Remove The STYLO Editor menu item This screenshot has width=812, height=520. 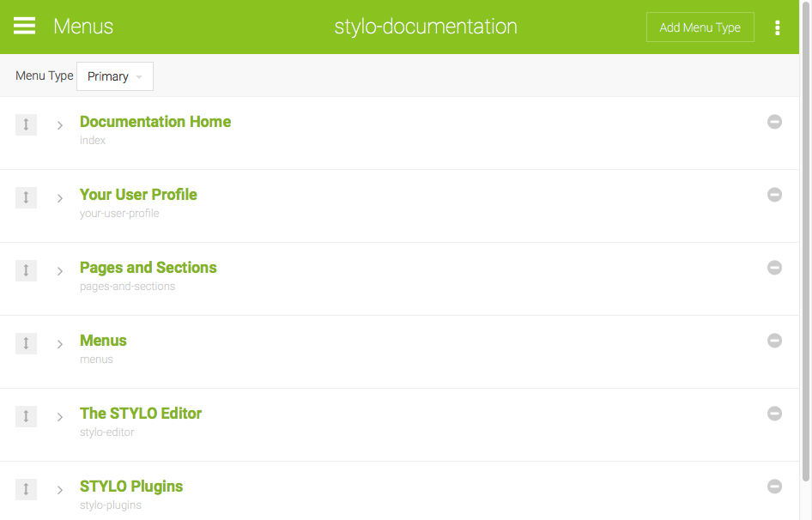[x=774, y=414]
